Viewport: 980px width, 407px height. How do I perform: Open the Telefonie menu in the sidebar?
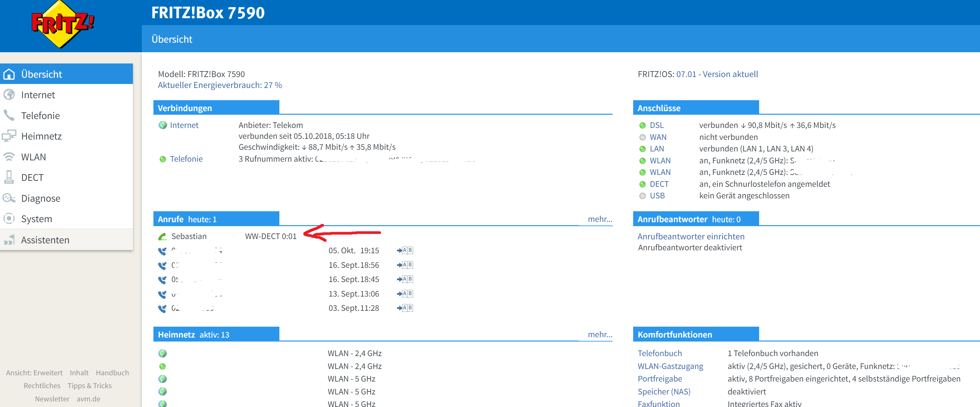point(40,116)
